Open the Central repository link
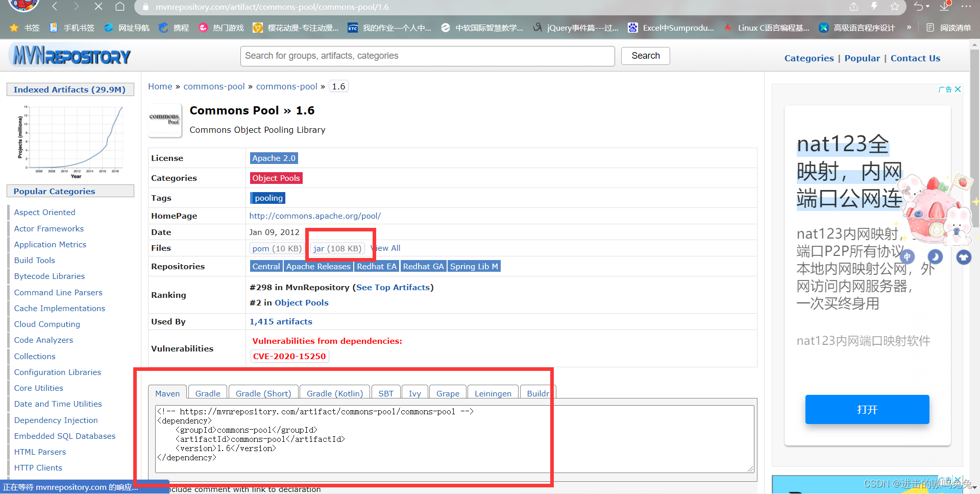 266,266
